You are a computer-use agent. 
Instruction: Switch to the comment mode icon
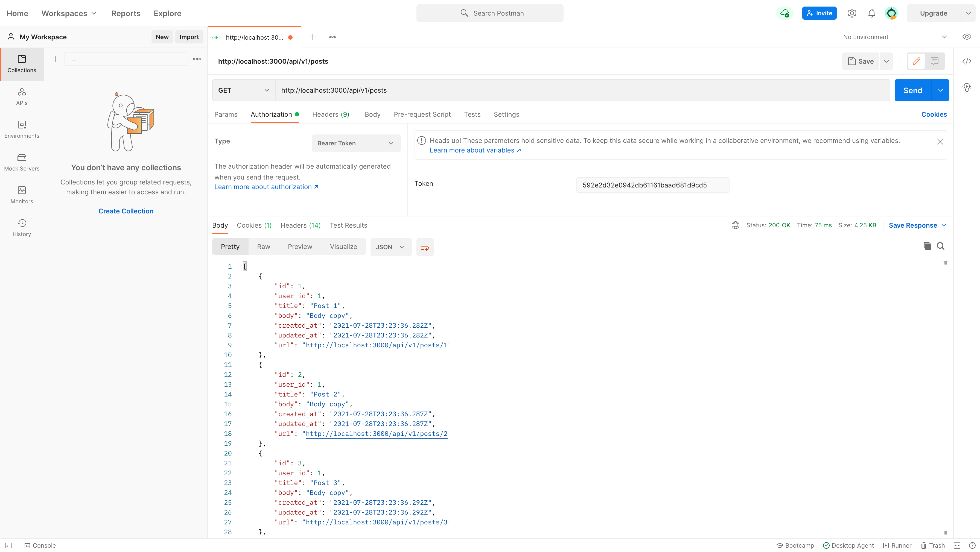coord(935,61)
